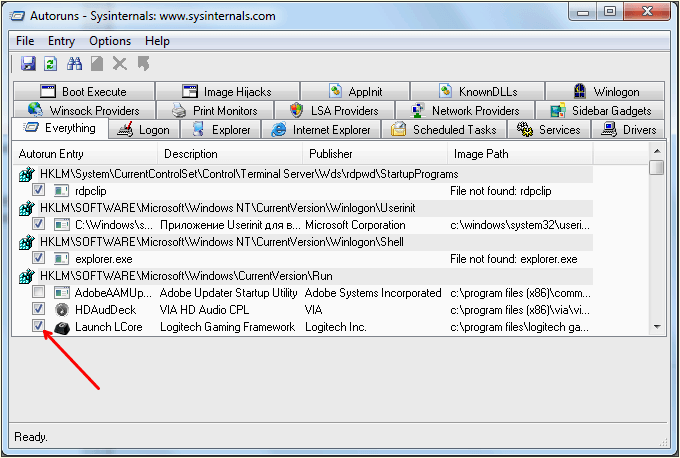Click the registry icon of Winlogon\Userinit key

pyautogui.click(x=26, y=208)
